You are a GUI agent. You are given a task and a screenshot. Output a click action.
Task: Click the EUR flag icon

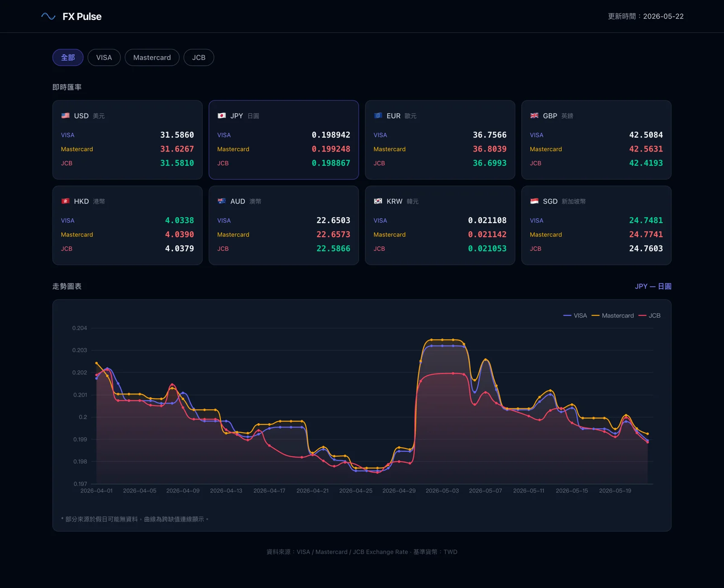378,115
